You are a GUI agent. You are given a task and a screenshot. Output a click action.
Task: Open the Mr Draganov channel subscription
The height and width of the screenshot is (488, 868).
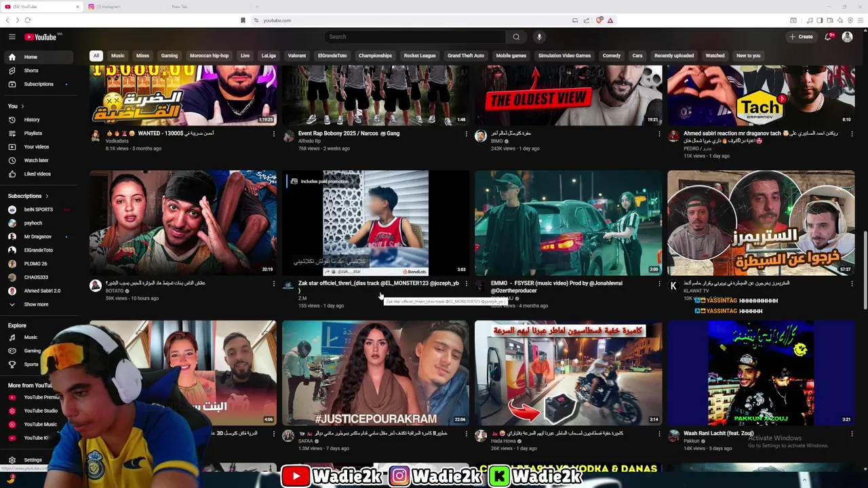point(37,237)
